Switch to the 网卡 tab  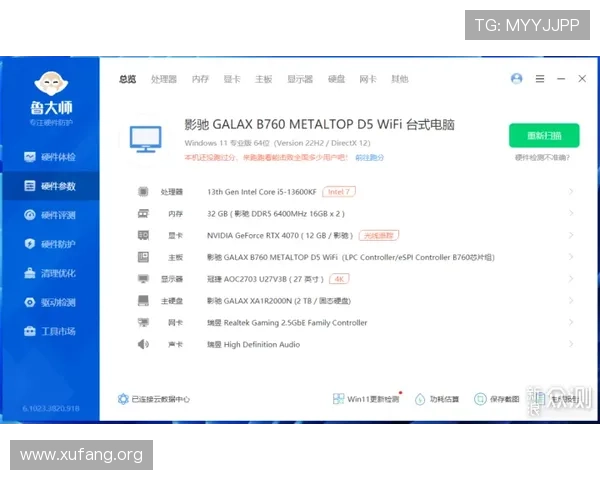point(368,79)
